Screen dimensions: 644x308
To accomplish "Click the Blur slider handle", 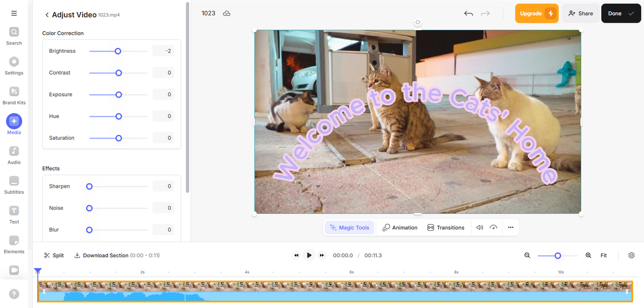I will pos(89,229).
